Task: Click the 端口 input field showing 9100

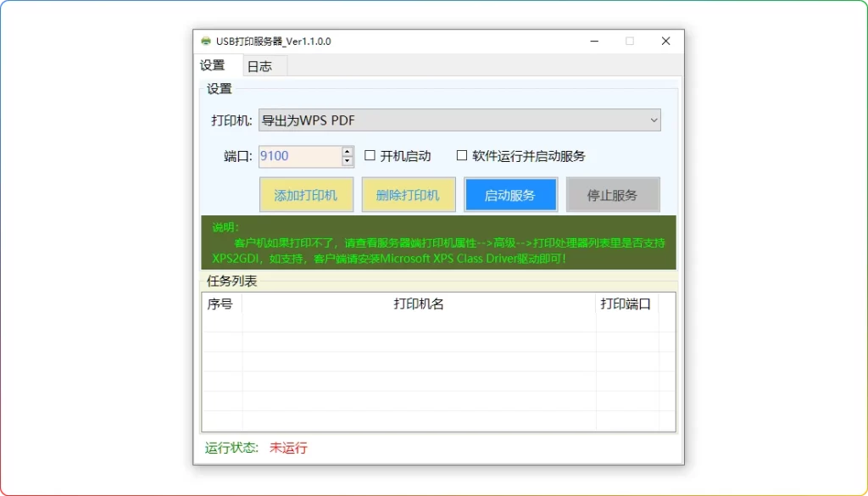Action: pos(300,156)
